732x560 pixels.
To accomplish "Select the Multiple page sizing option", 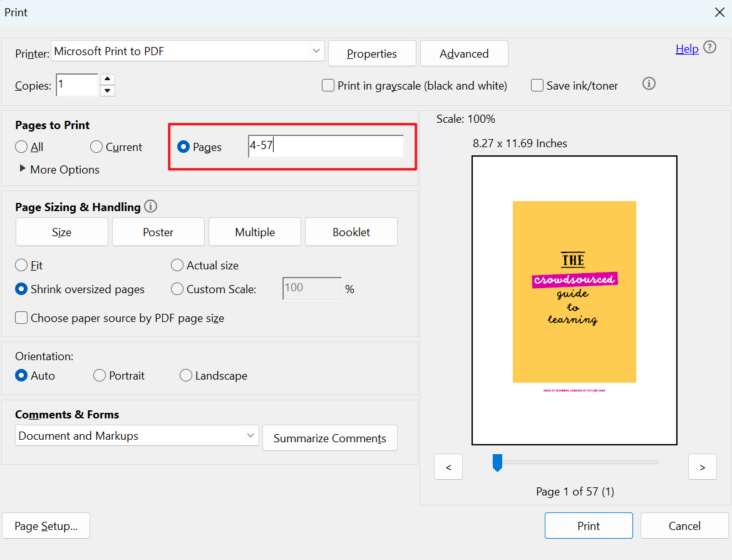I will [254, 232].
